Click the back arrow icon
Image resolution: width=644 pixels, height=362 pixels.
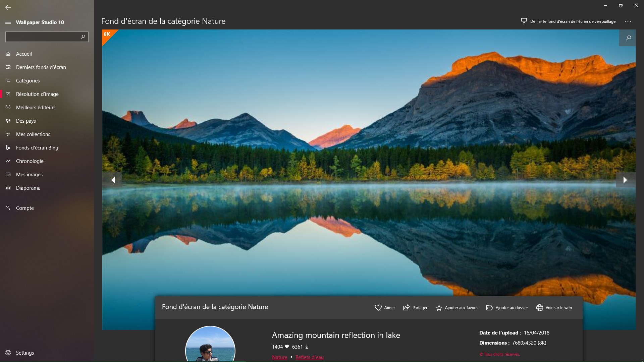pos(8,7)
